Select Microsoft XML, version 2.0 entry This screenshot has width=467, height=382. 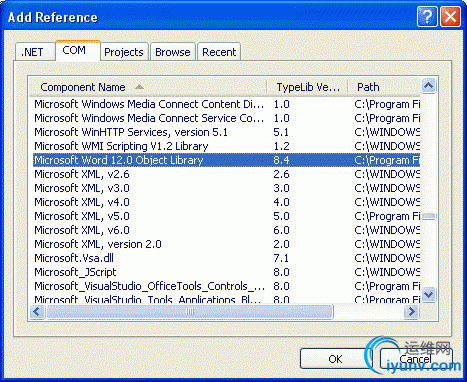click(226, 244)
